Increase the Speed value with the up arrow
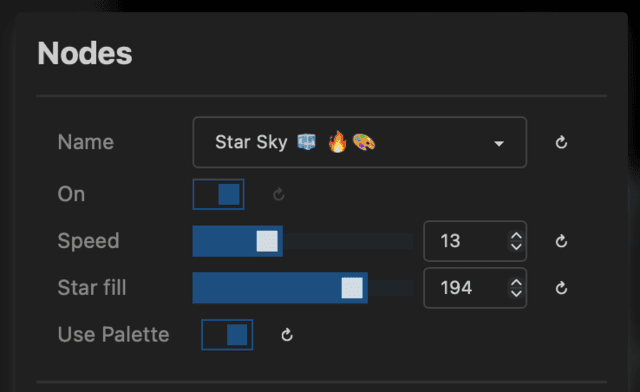Viewport: 640px width, 392px height. [x=516, y=236]
